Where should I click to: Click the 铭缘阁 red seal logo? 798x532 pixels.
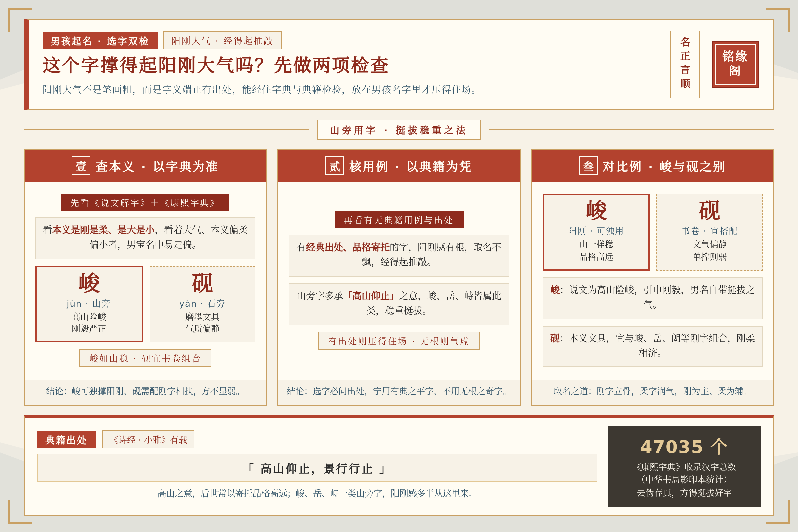735,65
